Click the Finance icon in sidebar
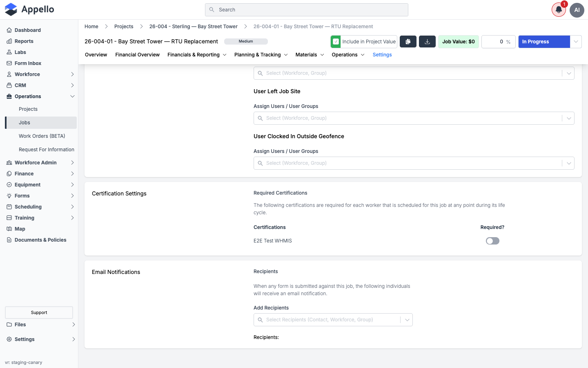Screen dimensions: 588x368 (x=9, y=174)
